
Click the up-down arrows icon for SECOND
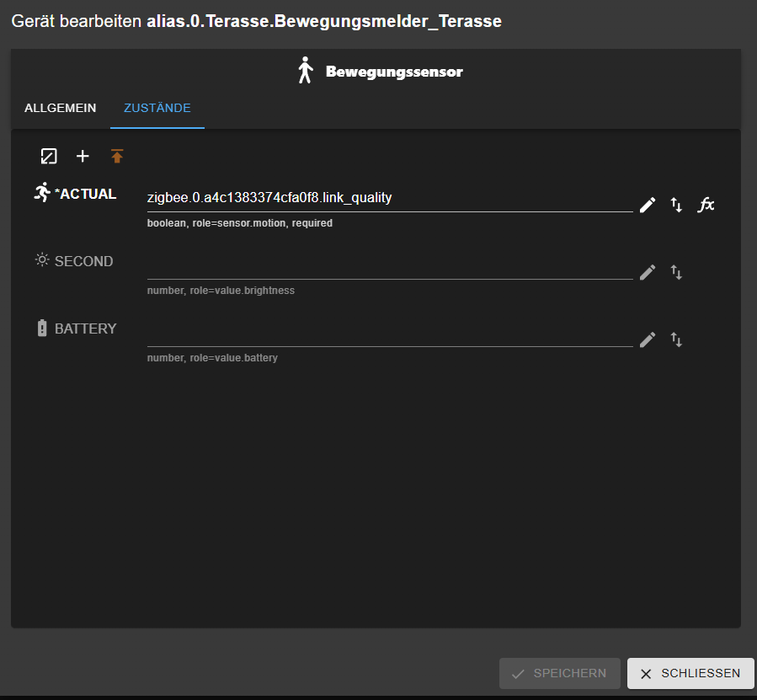[x=676, y=272]
